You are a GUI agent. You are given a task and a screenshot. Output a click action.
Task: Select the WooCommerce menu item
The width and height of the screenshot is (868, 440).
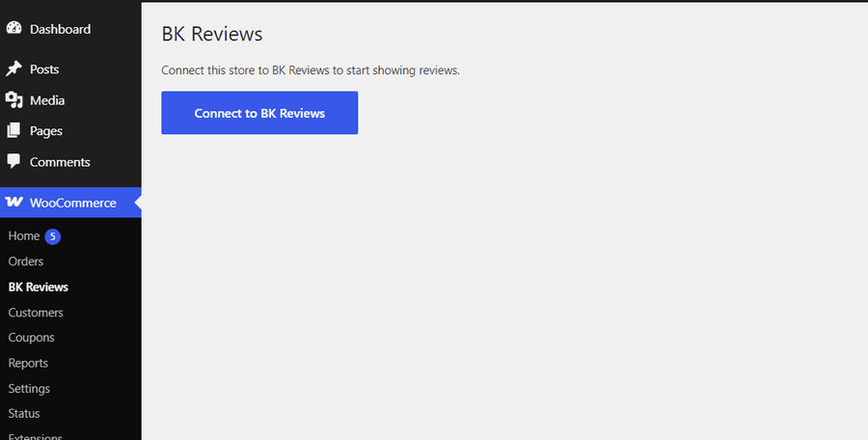(70, 203)
